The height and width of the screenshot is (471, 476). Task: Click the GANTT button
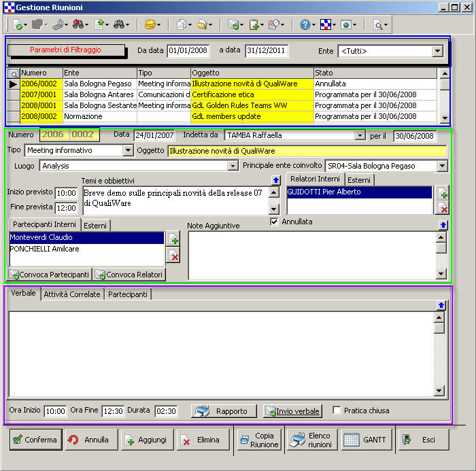tap(367, 440)
